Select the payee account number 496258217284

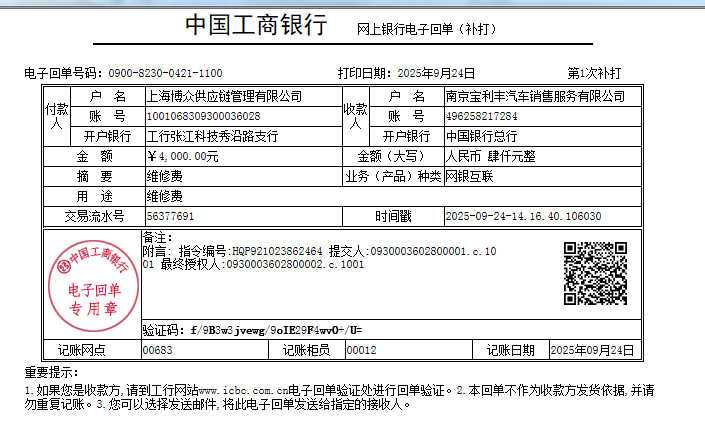click(x=482, y=116)
